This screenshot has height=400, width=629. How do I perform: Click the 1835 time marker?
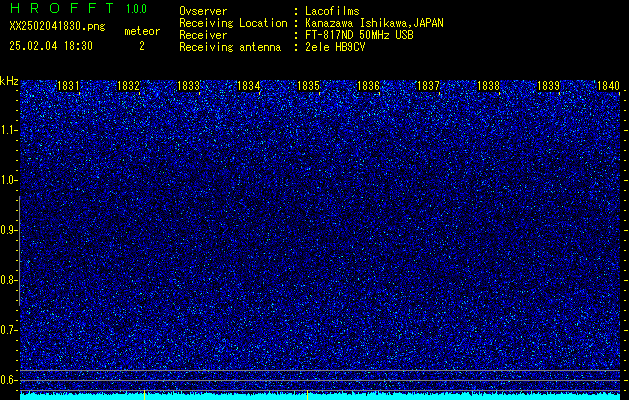point(308,86)
